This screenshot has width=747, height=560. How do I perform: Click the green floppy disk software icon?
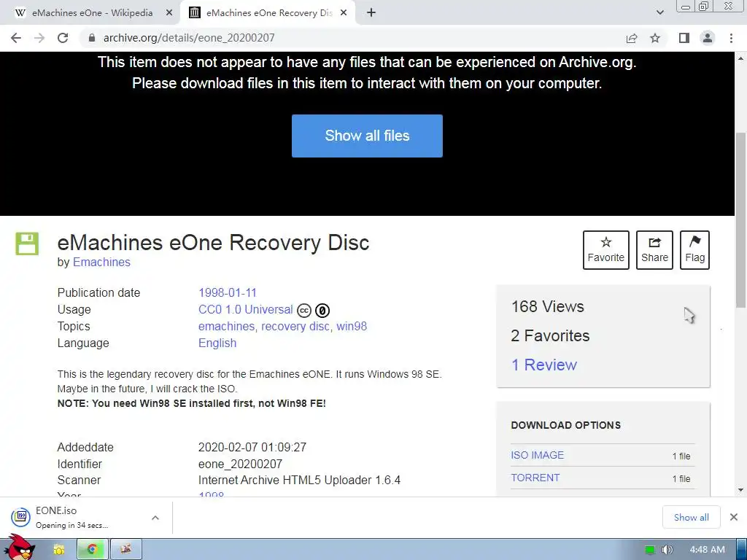[x=27, y=244]
